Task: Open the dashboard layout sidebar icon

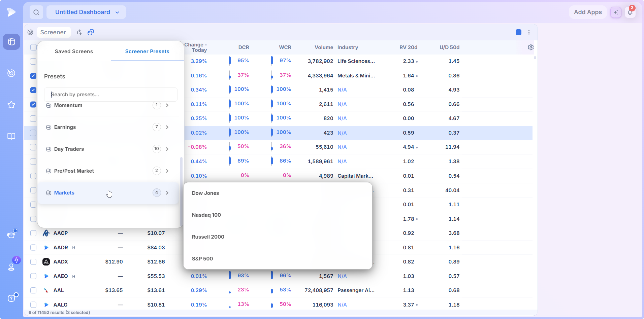Action: (x=11, y=42)
